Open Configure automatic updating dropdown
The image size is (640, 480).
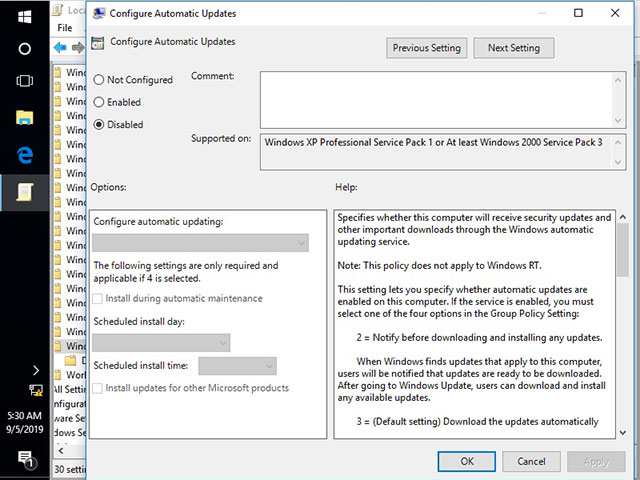coord(200,243)
